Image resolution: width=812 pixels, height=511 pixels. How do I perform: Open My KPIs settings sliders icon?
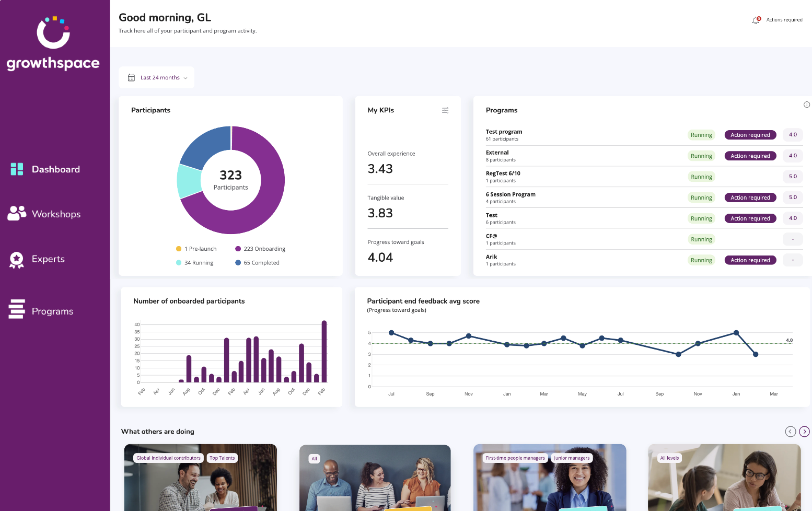[x=445, y=110]
